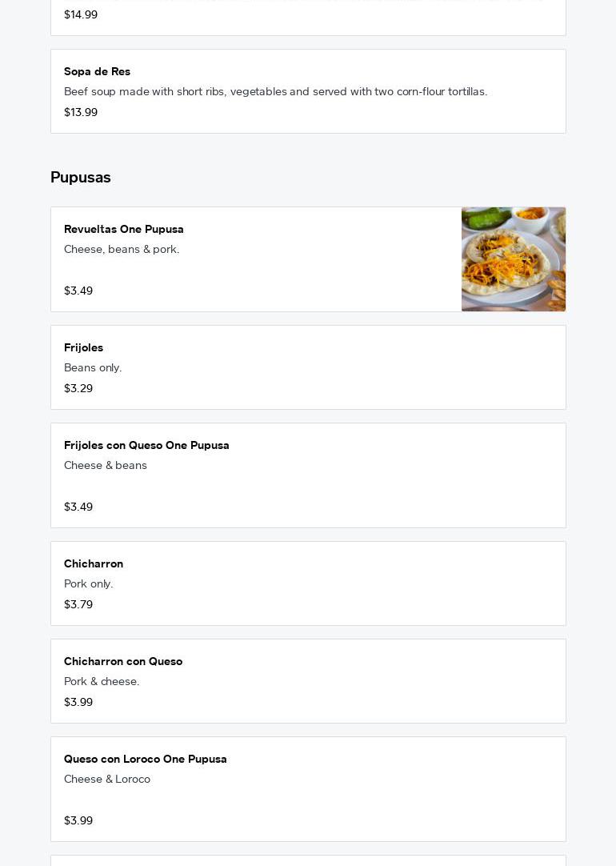The height and width of the screenshot is (866, 616).
Task: Click the $13.99 Sopa de Res price
Action: (x=81, y=113)
